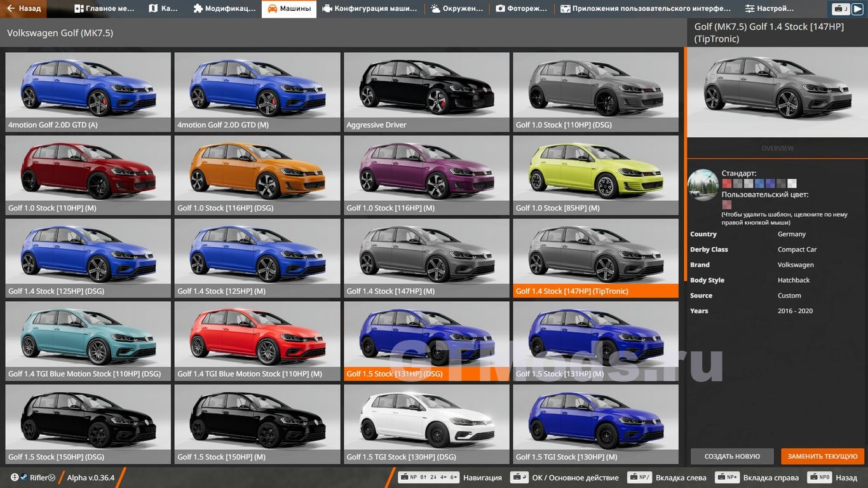Open the Настройки tab
The width and height of the screenshot is (868, 488).
pyautogui.click(x=770, y=9)
